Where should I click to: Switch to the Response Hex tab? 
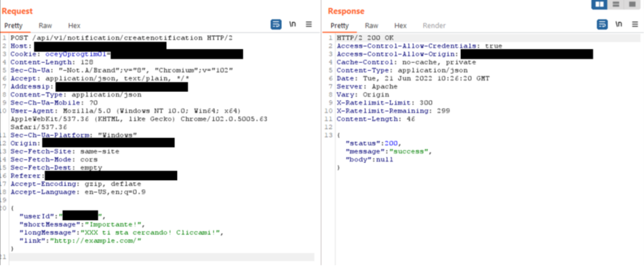pos(401,26)
